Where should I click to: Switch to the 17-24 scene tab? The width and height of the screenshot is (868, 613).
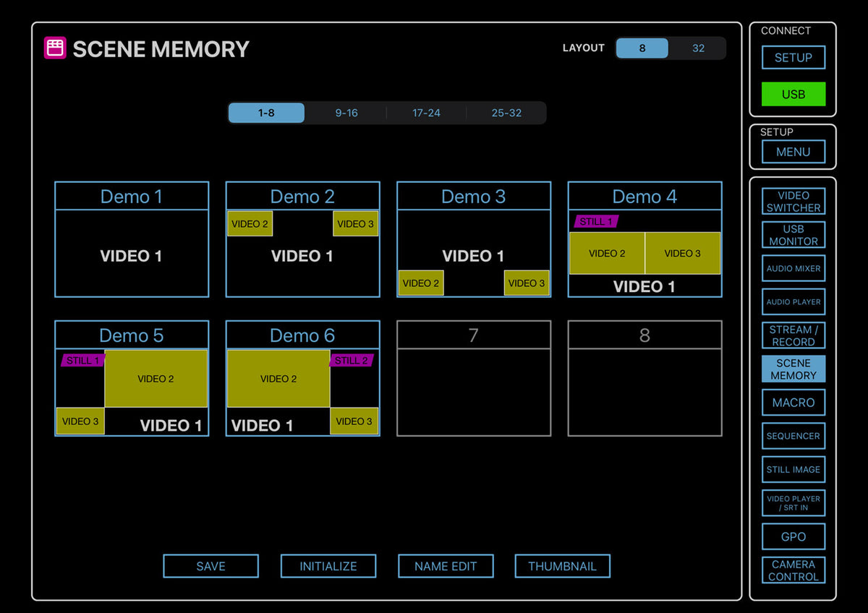tap(426, 113)
